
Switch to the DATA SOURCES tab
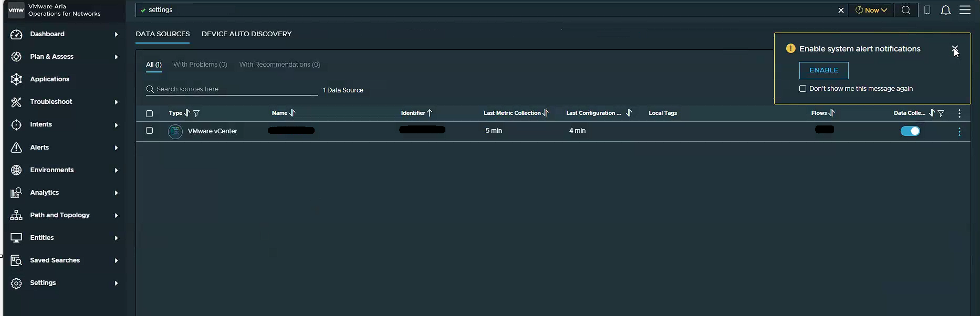(163, 34)
